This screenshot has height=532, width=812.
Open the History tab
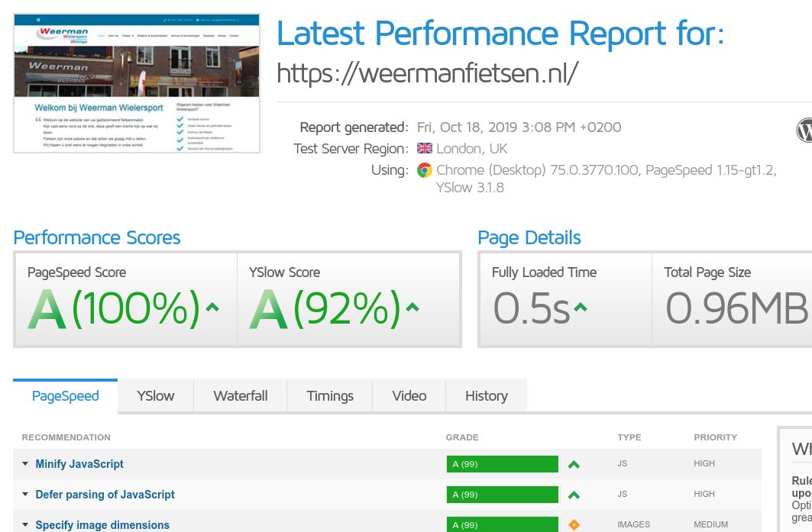(487, 396)
